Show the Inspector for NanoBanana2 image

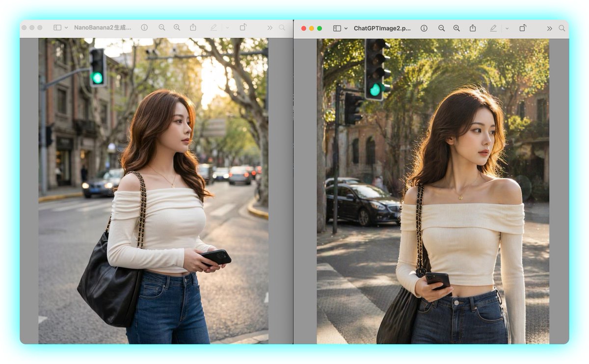[145, 28]
